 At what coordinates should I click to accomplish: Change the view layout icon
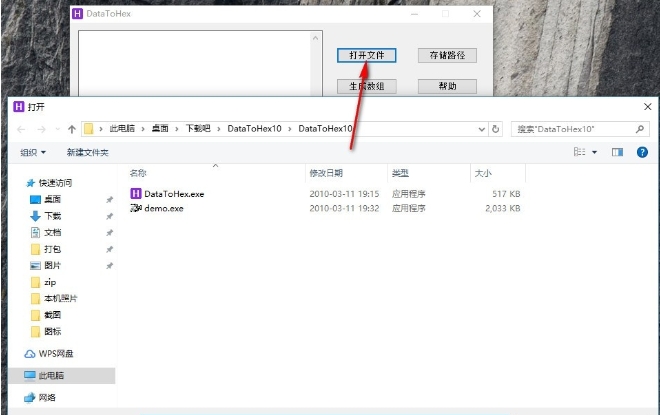tap(580, 152)
